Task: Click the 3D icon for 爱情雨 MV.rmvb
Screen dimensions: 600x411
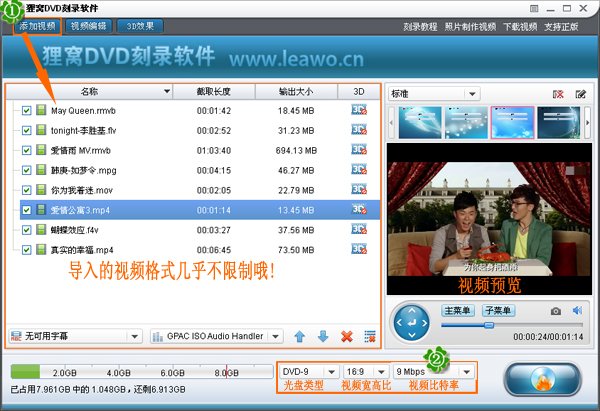Action: click(x=359, y=150)
